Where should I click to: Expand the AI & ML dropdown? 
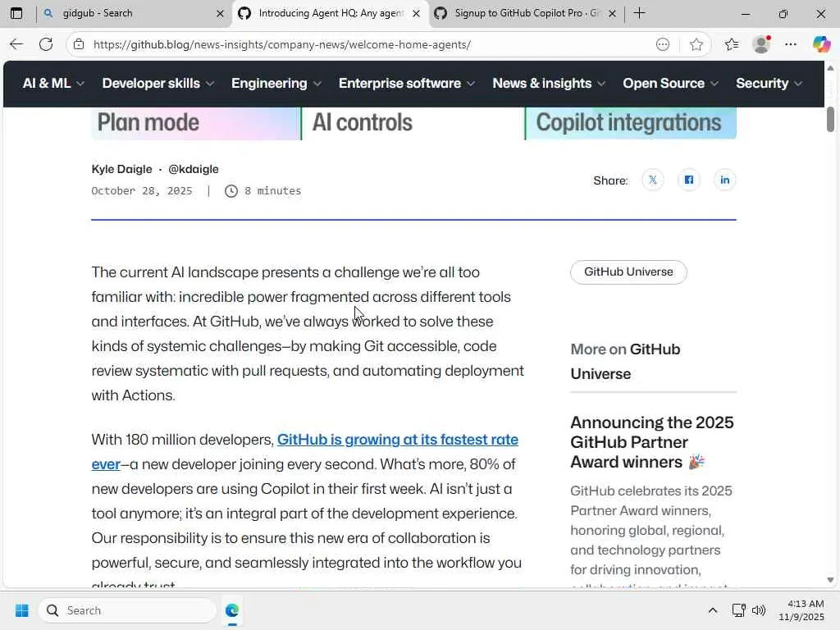click(x=53, y=83)
